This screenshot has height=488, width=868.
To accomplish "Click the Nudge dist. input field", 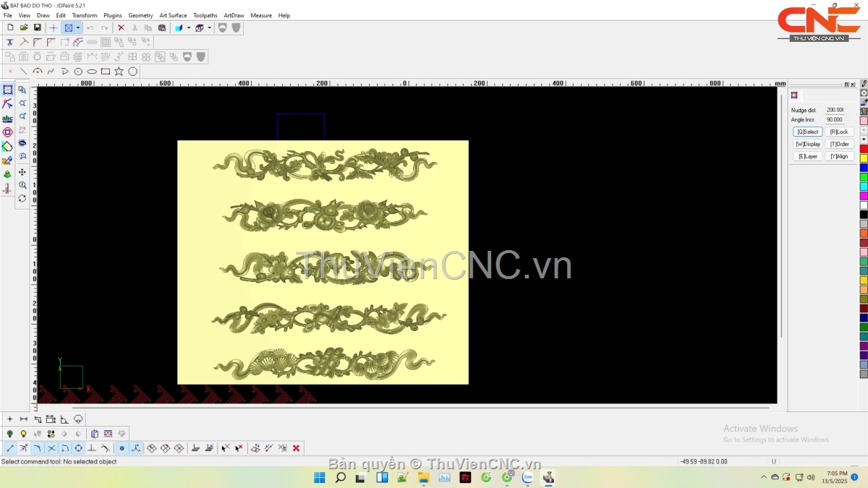I will (835, 110).
